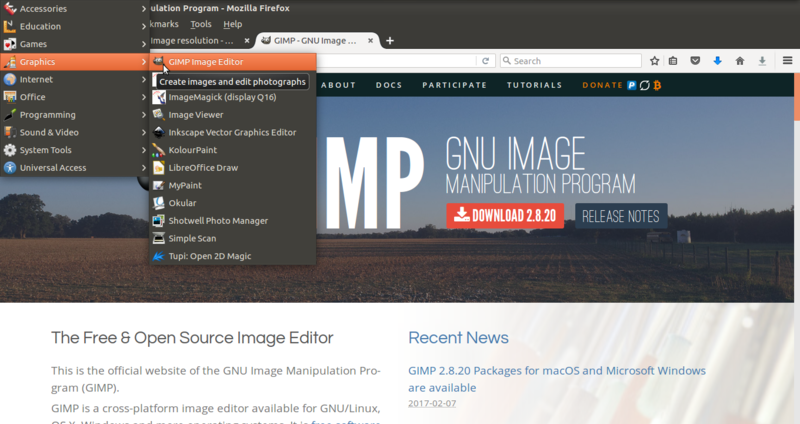Screen dimensions: 800x424
Task: Click the Recent News heading
Action: [x=458, y=338]
